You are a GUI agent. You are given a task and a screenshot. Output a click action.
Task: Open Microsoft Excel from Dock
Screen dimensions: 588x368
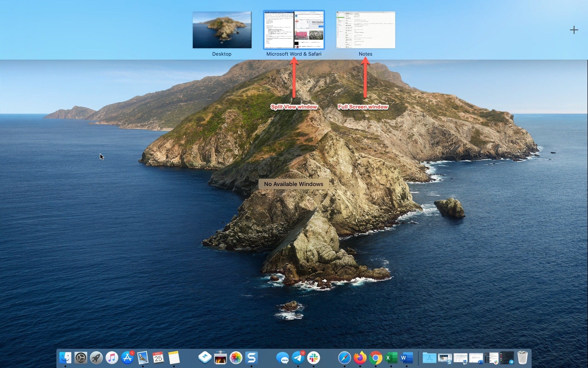tap(391, 358)
